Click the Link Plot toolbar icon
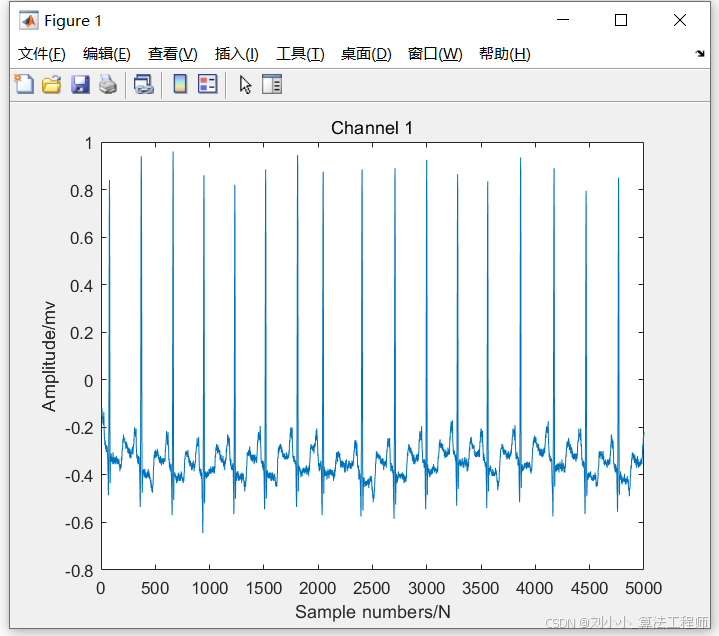719x636 pixels. [144, 85]
